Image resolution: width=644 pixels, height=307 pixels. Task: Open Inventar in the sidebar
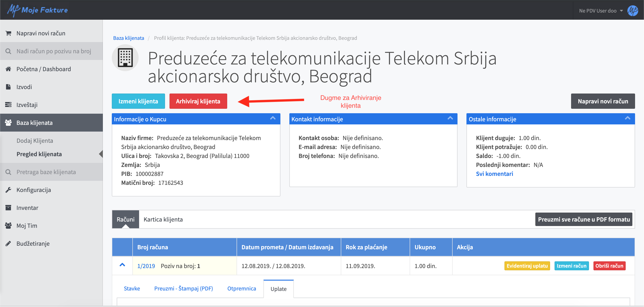tap(51, 208)
